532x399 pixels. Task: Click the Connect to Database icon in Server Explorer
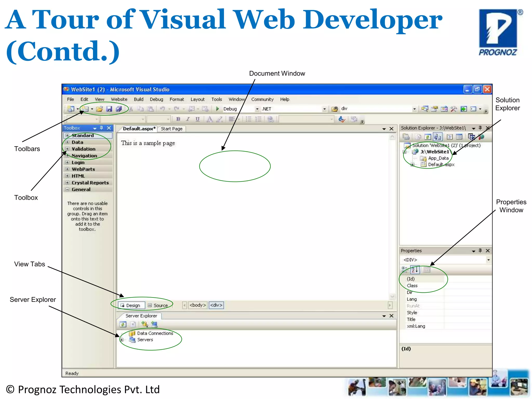[144, 324]
